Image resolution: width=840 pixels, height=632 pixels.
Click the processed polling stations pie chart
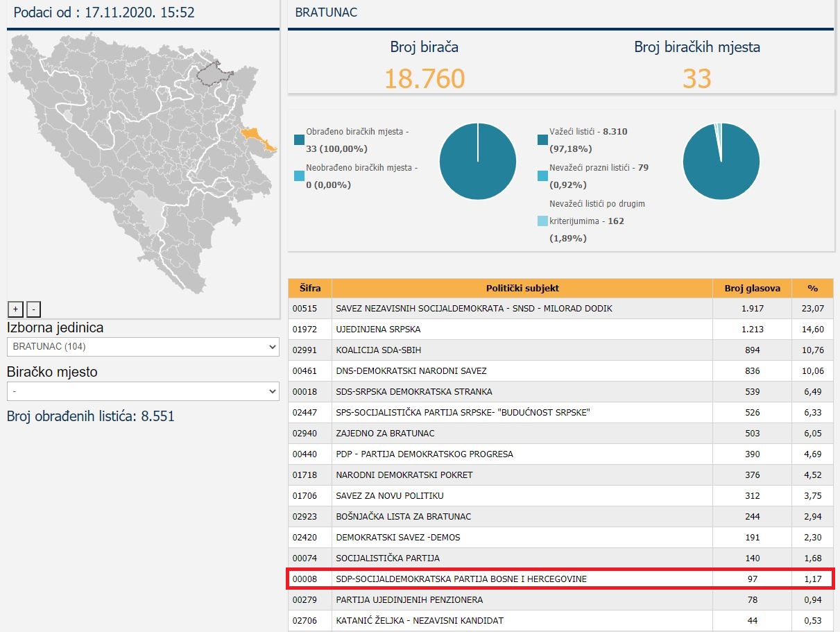[x=478, y=161]
